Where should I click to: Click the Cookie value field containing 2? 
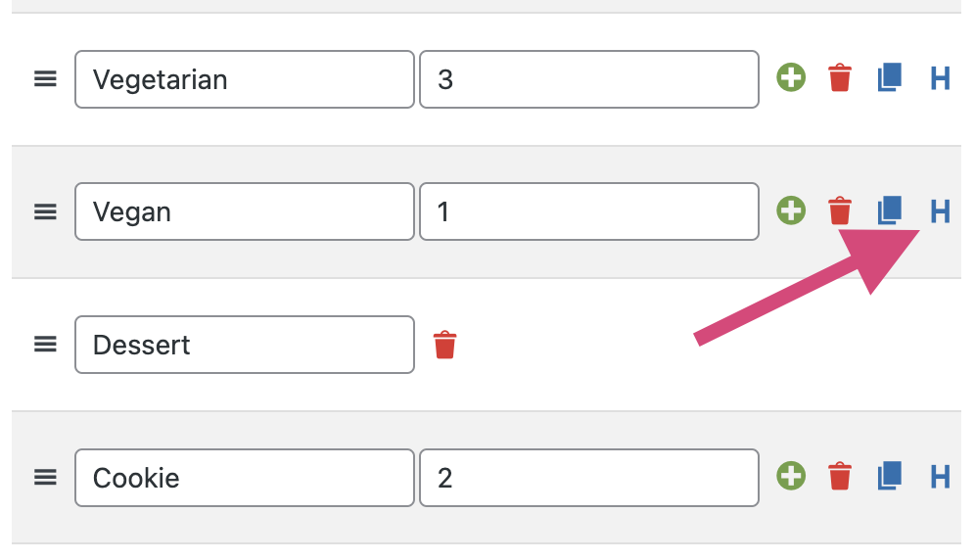tap(589, 478)
